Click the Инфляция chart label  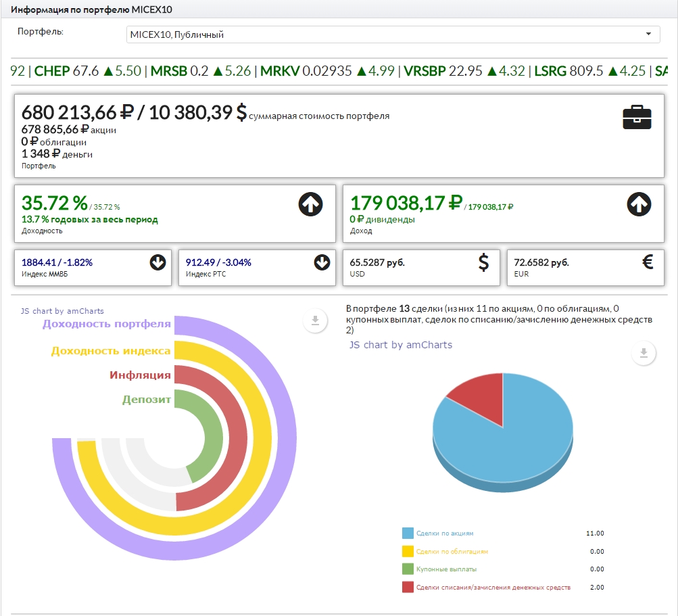[140, 375]
